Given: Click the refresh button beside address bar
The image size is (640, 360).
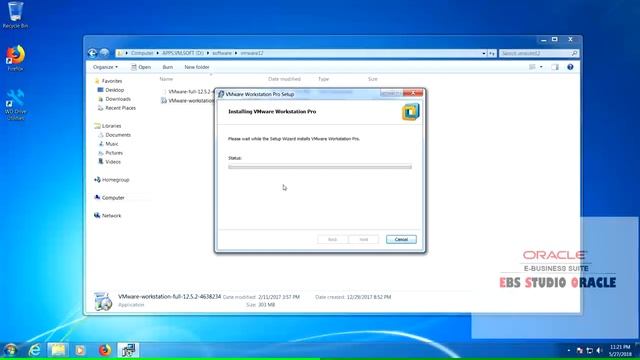Looking at the screenshot, I should coord(492,53).
